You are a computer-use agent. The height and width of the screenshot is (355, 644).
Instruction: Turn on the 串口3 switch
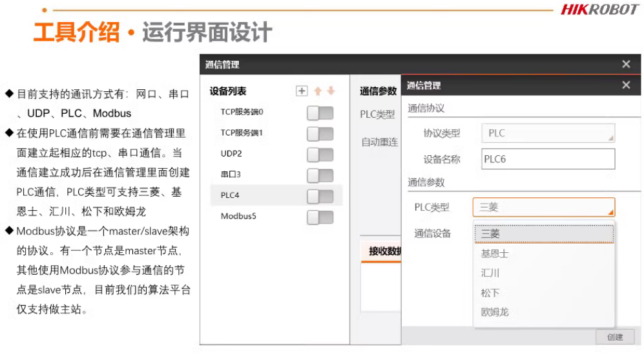tap(320, 175)
